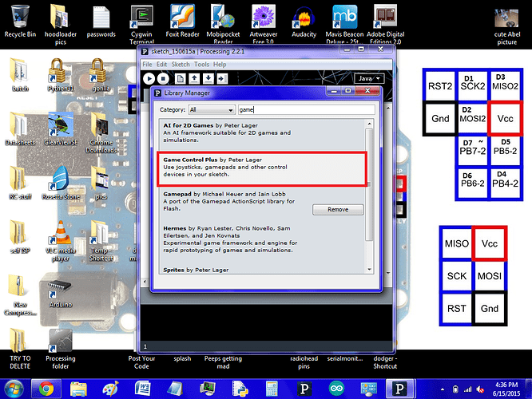Image resolution: width=532 pixels, height=399 pixels.
Task: Open the 'RC stuff' desktop folder
Action: tap(20, 183)
